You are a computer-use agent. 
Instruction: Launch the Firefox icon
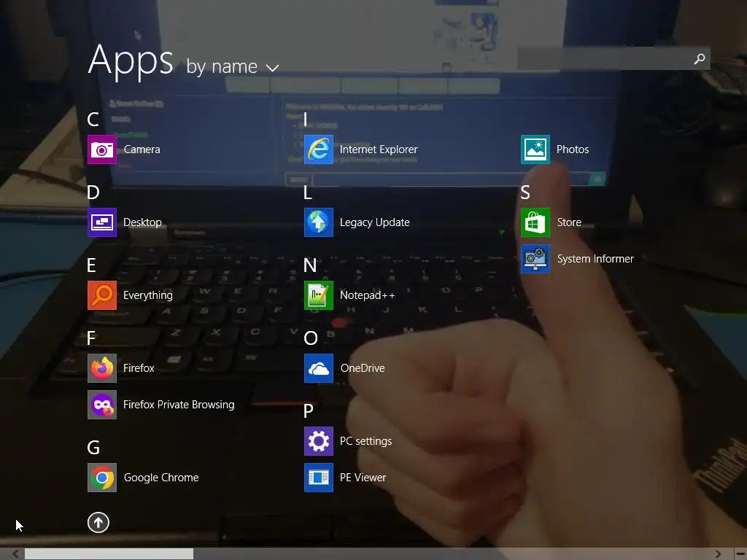(x=102, y=368)
